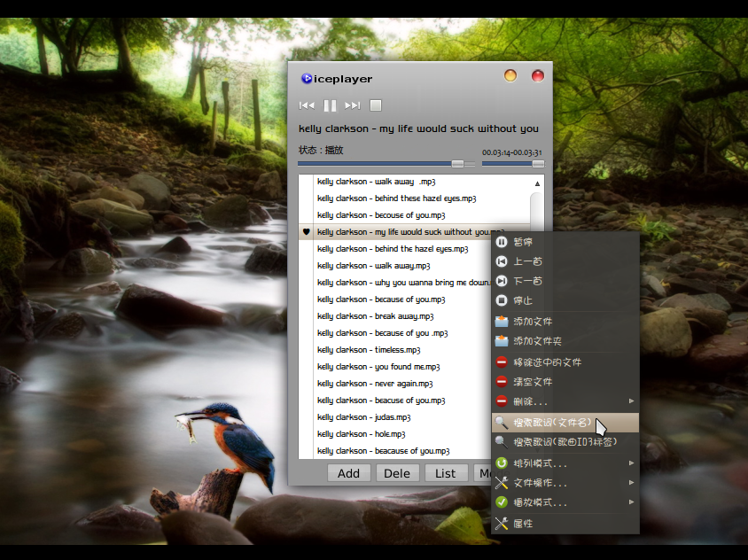Skip to the previous track in player toolbar
The image size is (748, 560).
(307, 105)
